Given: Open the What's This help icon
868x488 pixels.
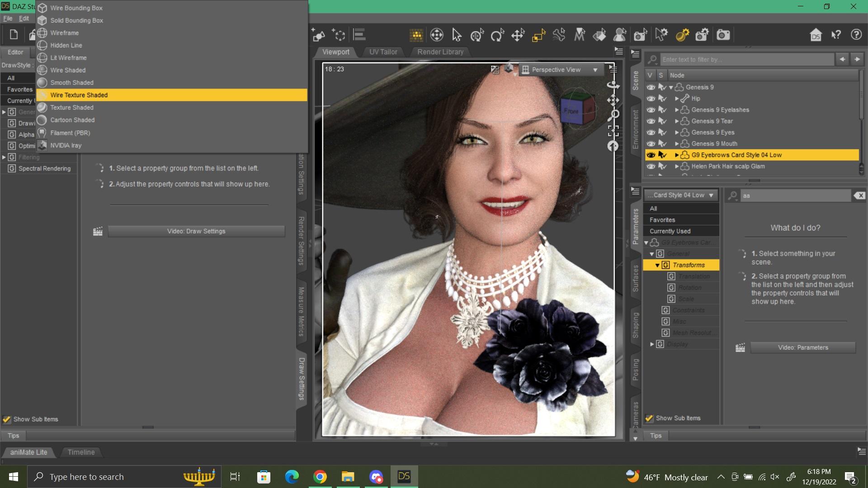Looking at the screenshot, I should (836, 35).
